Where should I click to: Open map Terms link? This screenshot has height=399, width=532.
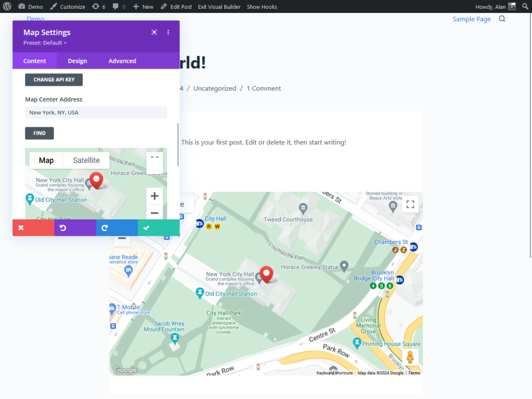(x=414, y=373)
